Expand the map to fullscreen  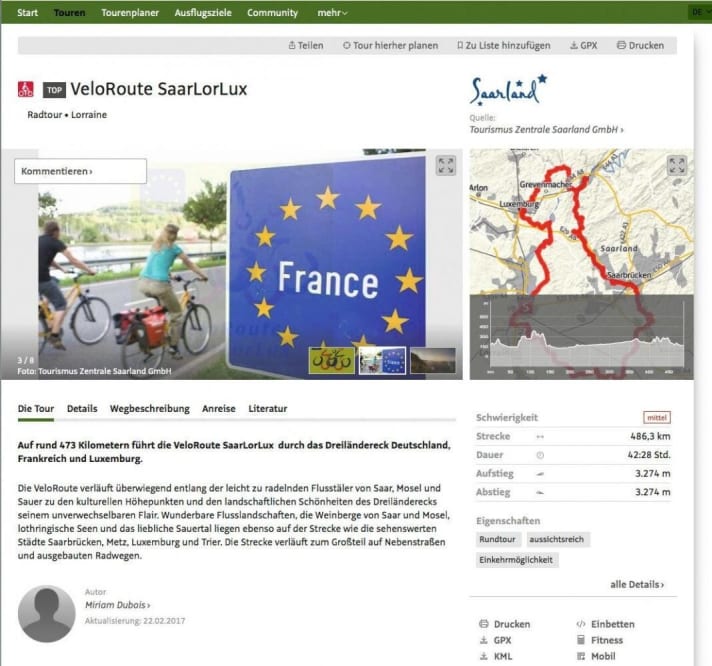[x=677, y=166]
